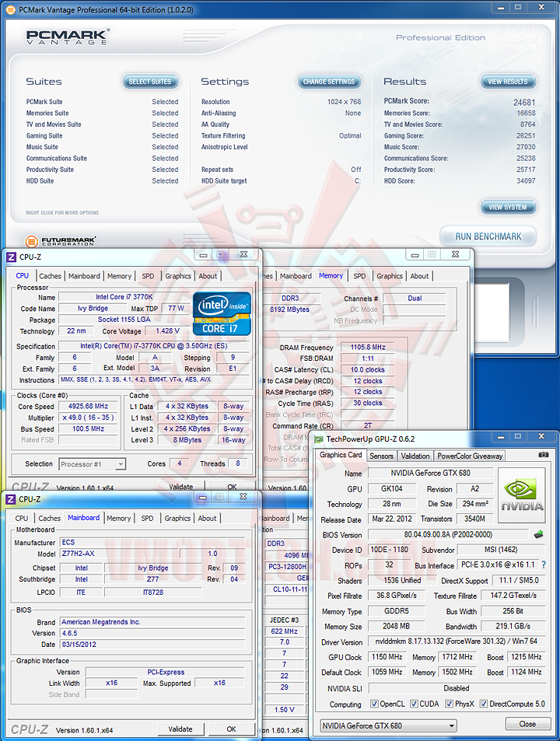
Task: Click the Core Voltage 1.428 V value
Action: tap(168, 330)
